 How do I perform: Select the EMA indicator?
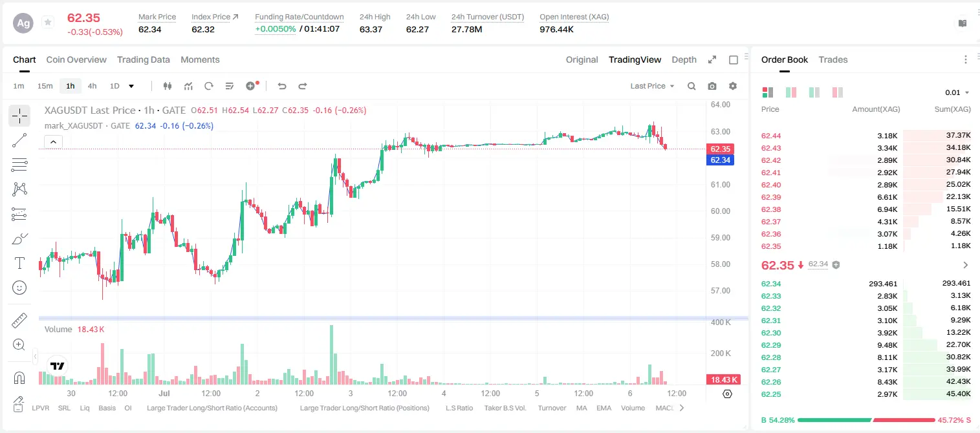604,408
